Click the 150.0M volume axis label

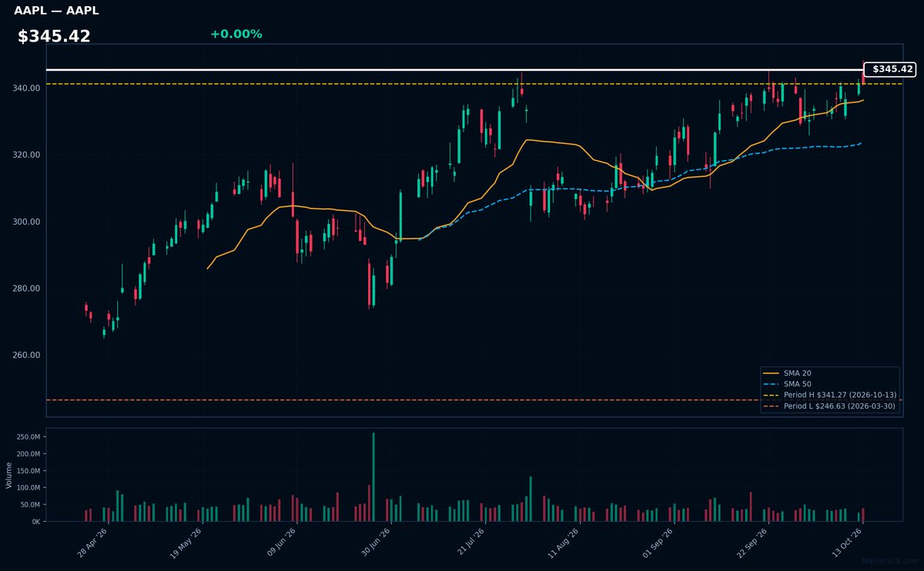pyautogui.click(x=28, y=471)
